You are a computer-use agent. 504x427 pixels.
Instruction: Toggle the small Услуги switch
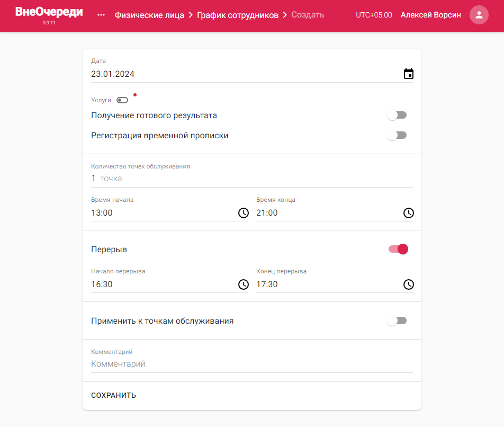pos(122,100)
